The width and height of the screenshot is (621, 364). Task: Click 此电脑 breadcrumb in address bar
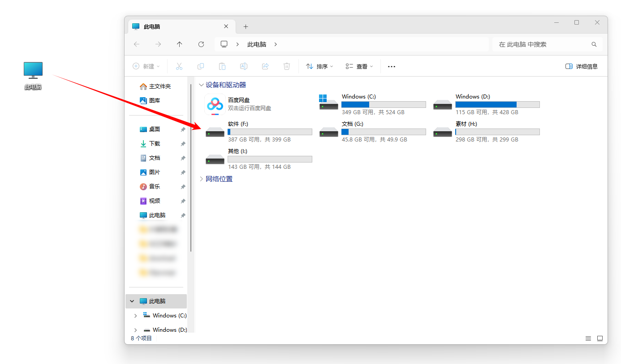coord(257,44)
